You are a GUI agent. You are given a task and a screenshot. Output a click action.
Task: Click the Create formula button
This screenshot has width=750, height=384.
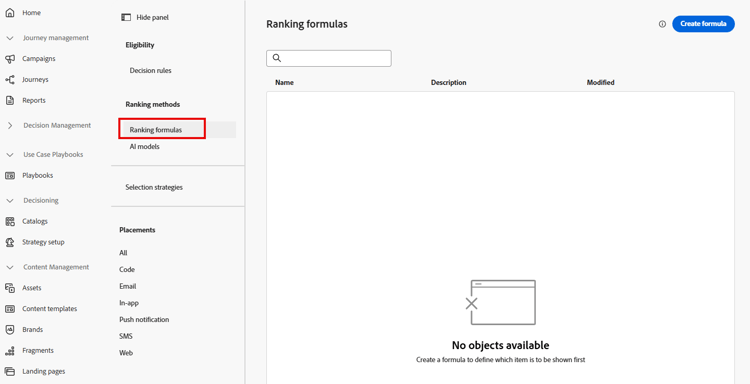pyautogui.click(x=703, y=24)
